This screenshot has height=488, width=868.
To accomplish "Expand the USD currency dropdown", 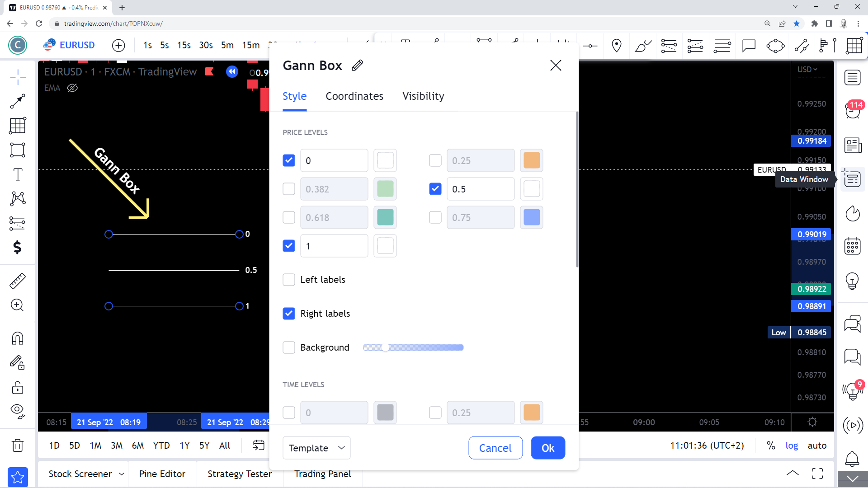I will tap(807, 69).
